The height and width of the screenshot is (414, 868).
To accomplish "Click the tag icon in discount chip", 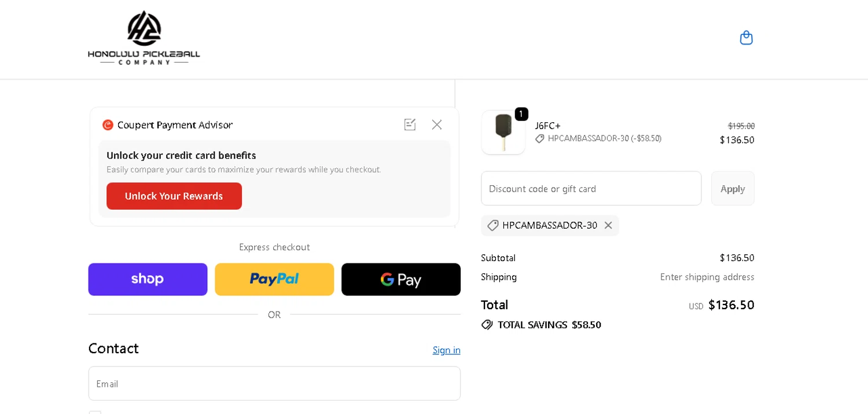I will click(x=493, y=225).
